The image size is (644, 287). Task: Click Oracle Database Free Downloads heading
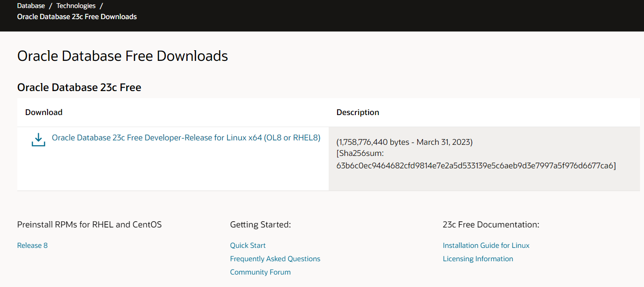point(123,56)
